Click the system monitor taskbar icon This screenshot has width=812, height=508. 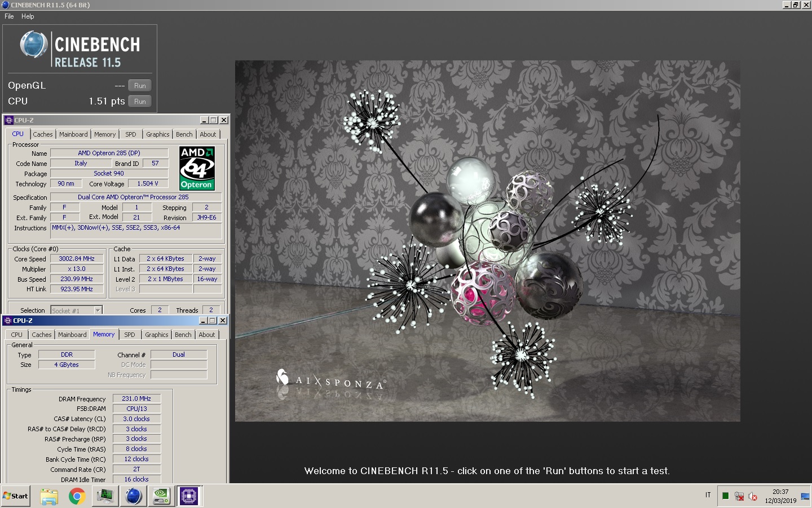coord(105,496)
